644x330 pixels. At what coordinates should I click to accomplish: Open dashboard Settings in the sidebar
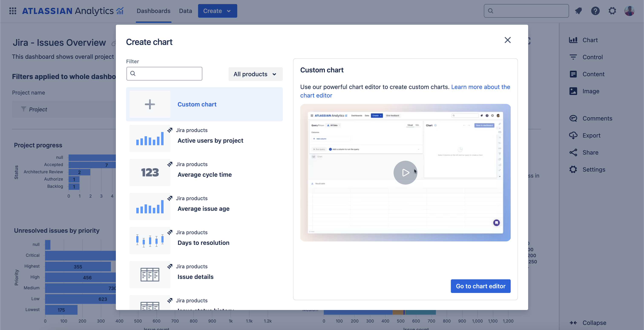[587, 169]
